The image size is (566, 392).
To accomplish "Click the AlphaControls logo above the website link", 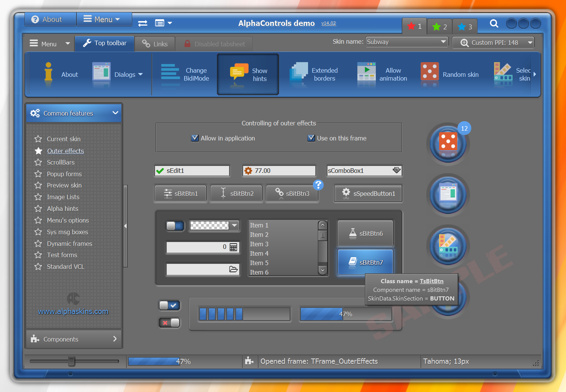I will pos(73,299).
